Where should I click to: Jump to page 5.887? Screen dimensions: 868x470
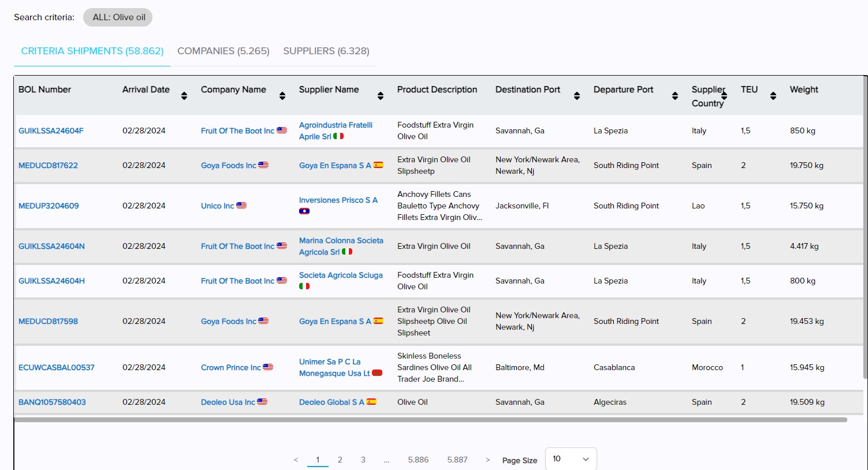coord(457,460)
